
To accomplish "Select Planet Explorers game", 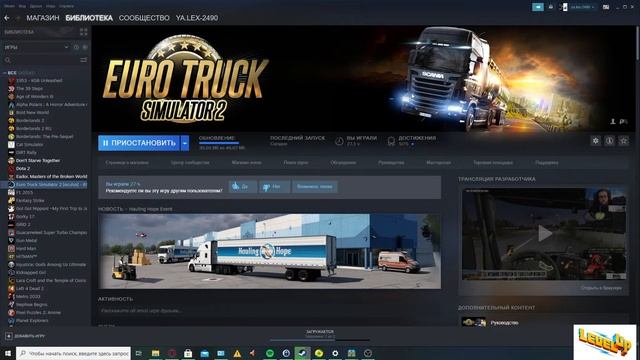I will (32, 320).
